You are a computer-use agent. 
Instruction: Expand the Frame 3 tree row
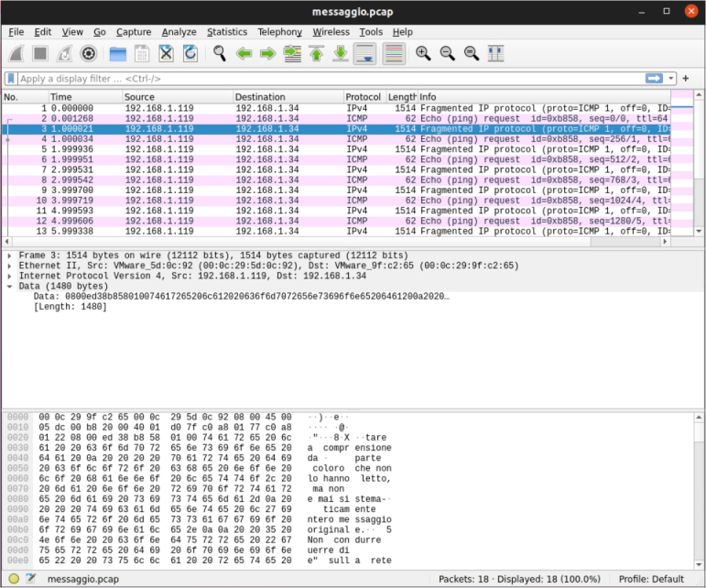[9, 256]
